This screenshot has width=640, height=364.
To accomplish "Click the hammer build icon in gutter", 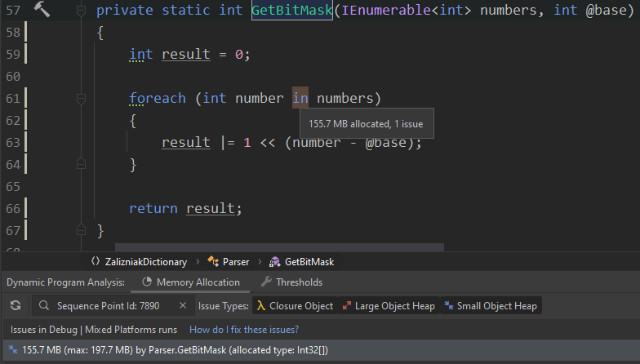I will tap(42, 10).
